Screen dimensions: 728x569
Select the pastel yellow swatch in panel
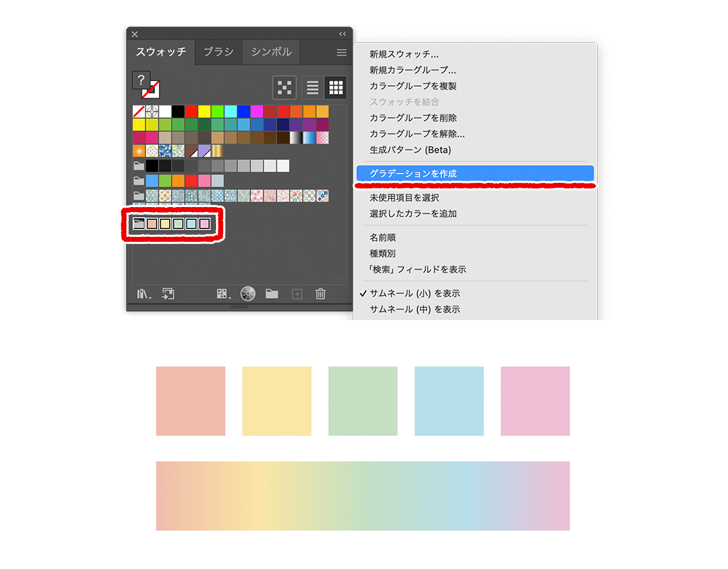pos(165,224)
